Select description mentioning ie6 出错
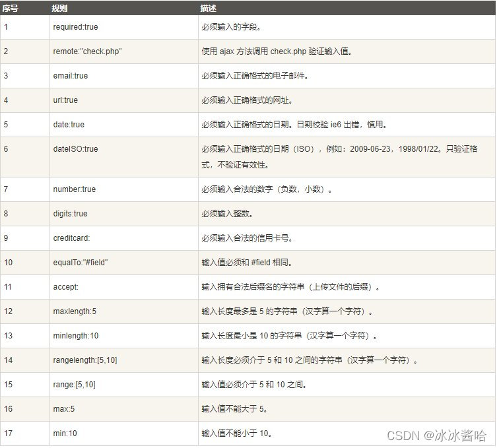Screen dimensions: 497x448 pos(294,125)
